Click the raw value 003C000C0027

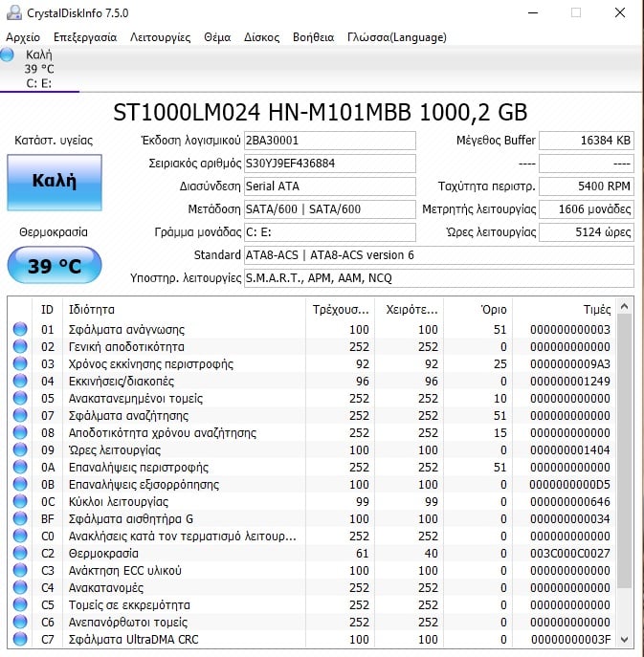point(569,553)
